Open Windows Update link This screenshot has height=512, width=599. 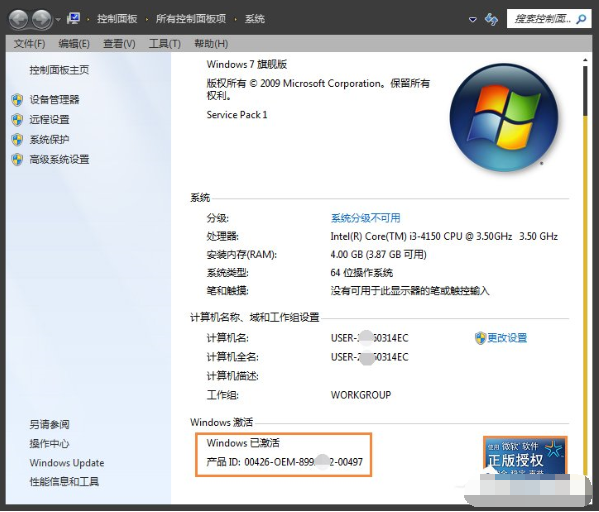click(67, 463)
